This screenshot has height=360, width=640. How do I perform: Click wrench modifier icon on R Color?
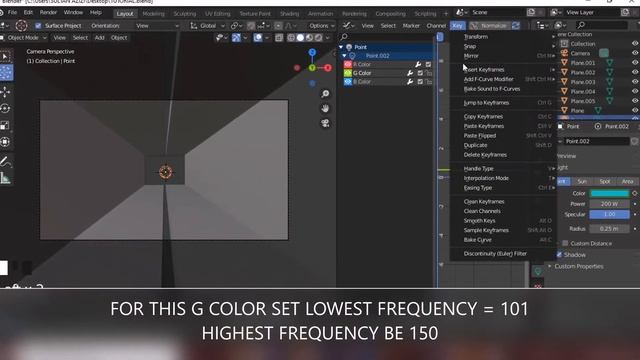(x=418, y=64)
